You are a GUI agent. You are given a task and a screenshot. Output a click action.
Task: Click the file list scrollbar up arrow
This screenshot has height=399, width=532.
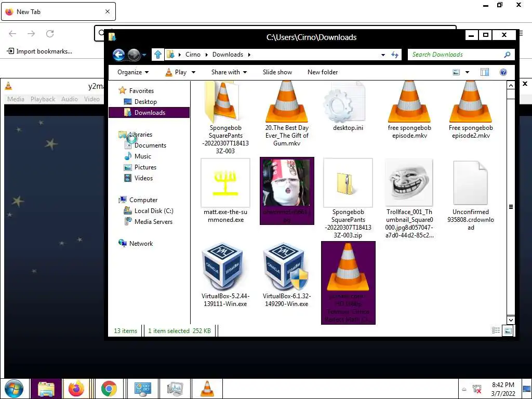[x=511, y=86]
